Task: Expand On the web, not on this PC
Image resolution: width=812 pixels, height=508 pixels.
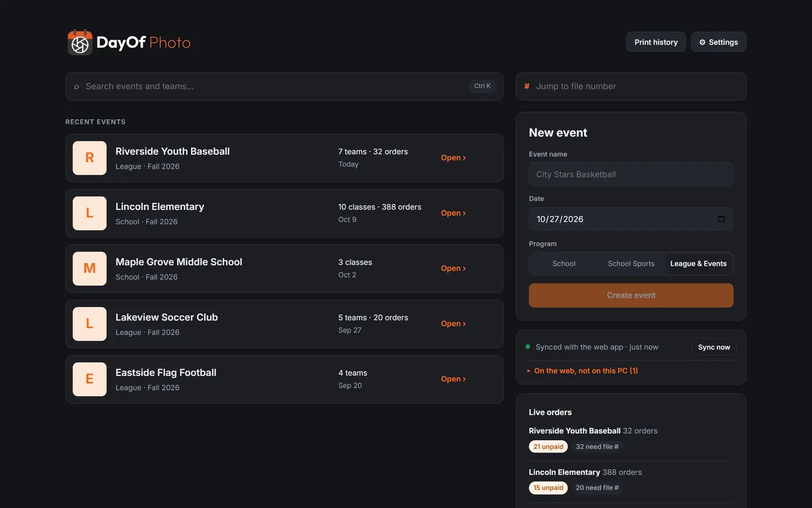Action: click(x=582, y=371)
